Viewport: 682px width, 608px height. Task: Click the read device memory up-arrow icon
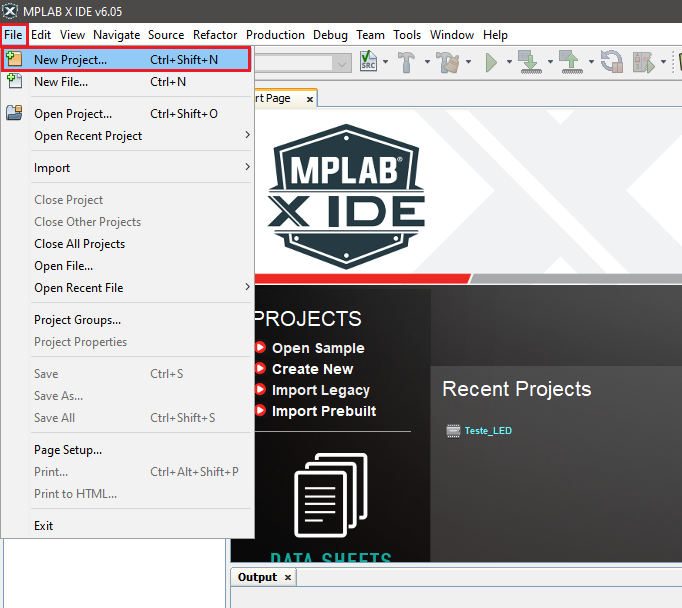[x=571, y=62]
